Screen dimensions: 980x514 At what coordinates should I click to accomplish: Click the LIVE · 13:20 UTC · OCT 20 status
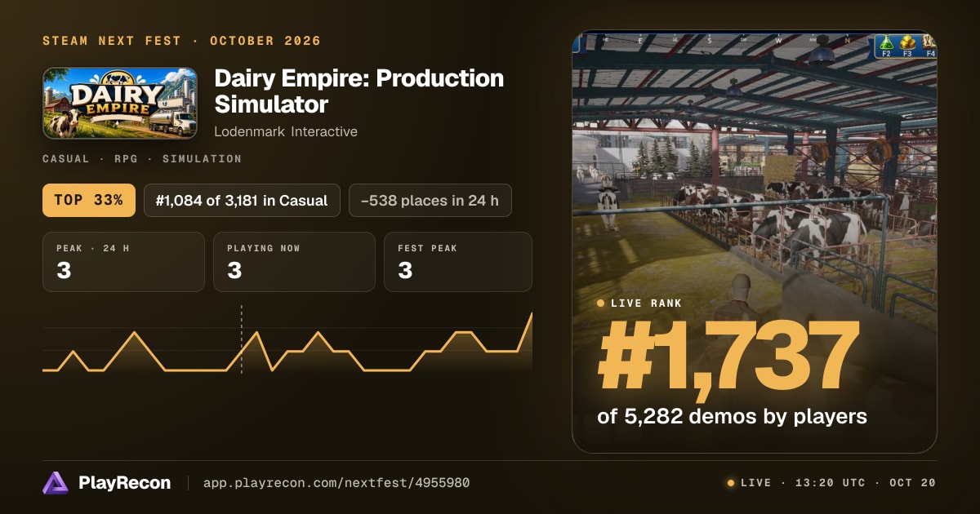pyautogui.click(x=831, y=483)
